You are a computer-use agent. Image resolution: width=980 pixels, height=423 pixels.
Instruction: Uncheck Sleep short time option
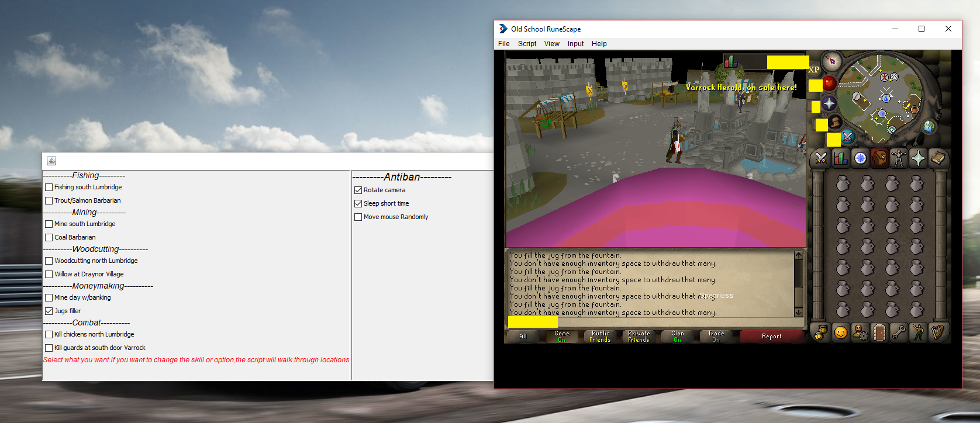pyautogui.click(x=358, y=204)
